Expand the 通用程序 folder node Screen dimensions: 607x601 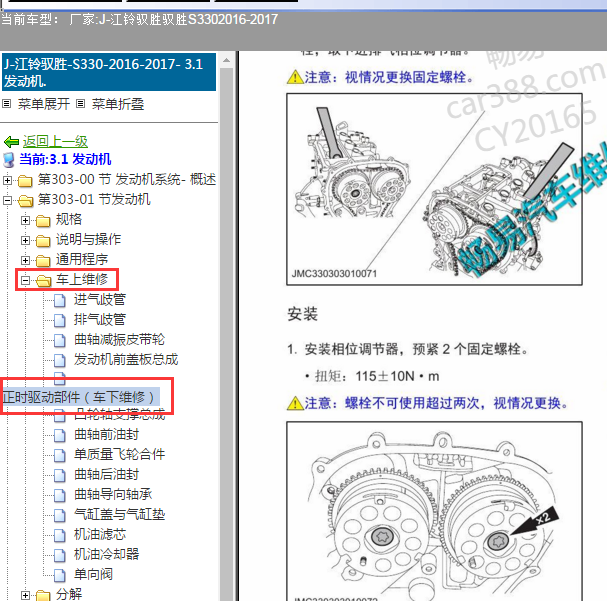click(x=25, y=260)
